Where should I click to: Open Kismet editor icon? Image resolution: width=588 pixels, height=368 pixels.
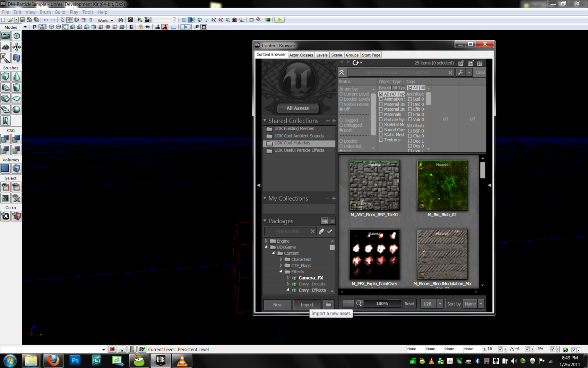(x=140, y=20)
